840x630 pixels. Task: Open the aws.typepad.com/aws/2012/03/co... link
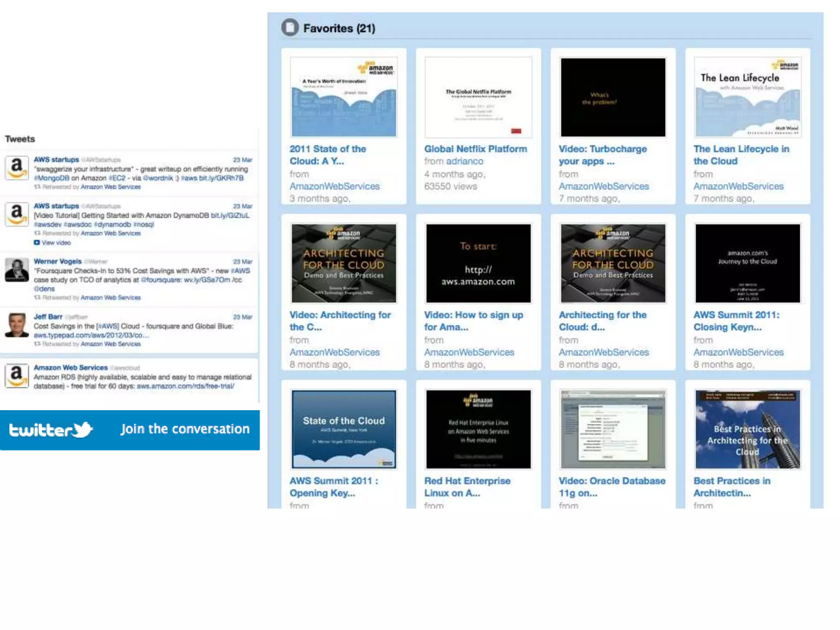[x=91, y=335]
